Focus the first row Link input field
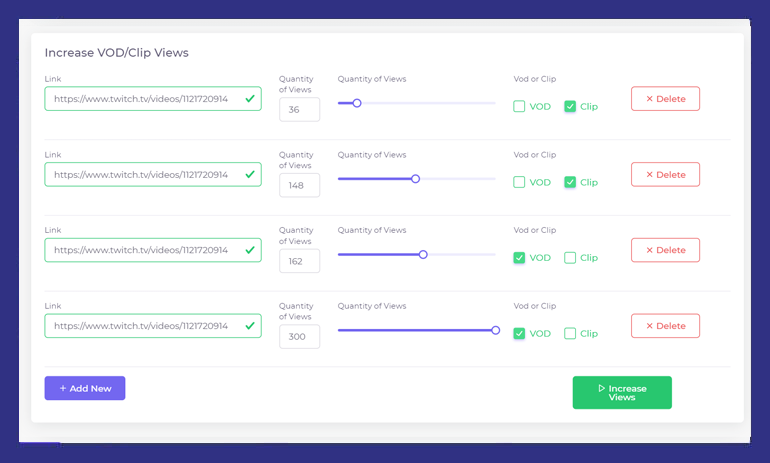770x463 pixels. coord(145,99)
